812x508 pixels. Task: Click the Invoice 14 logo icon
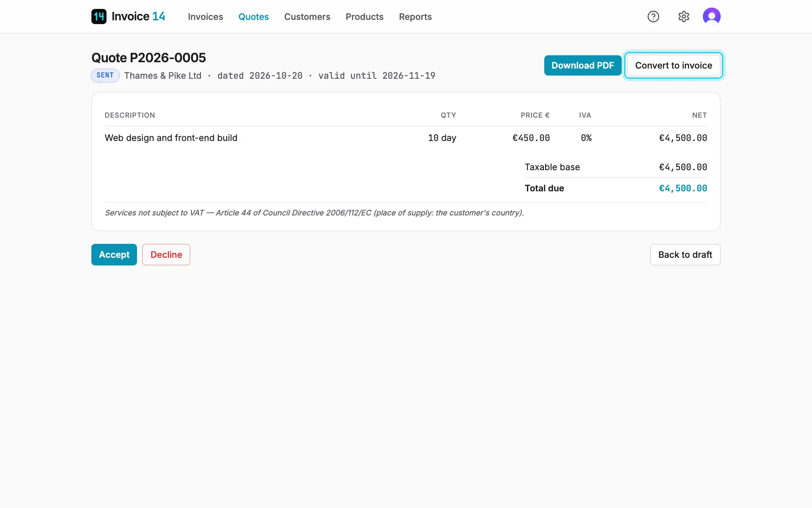pos(99,17)
